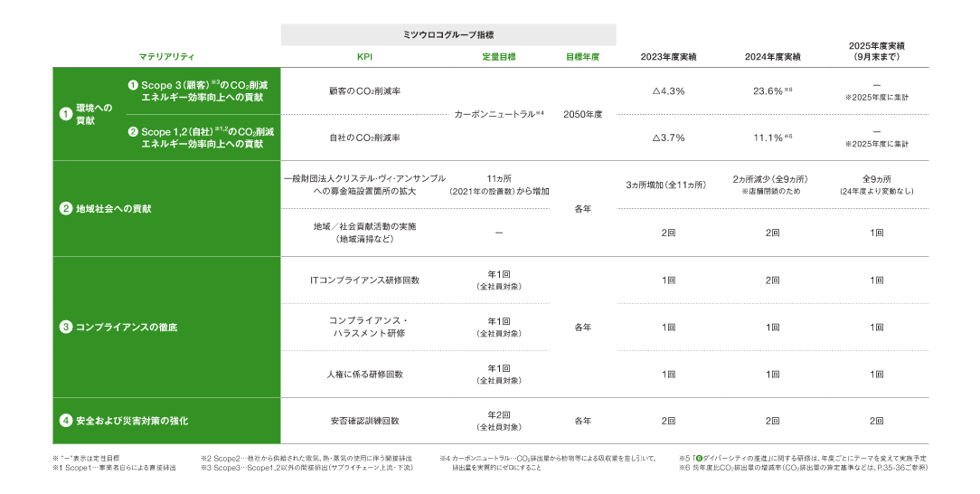The width and height of the screenshot is (980, 494).
Task: Select the 安全および災害対策の強化 label
Action: 132,421
